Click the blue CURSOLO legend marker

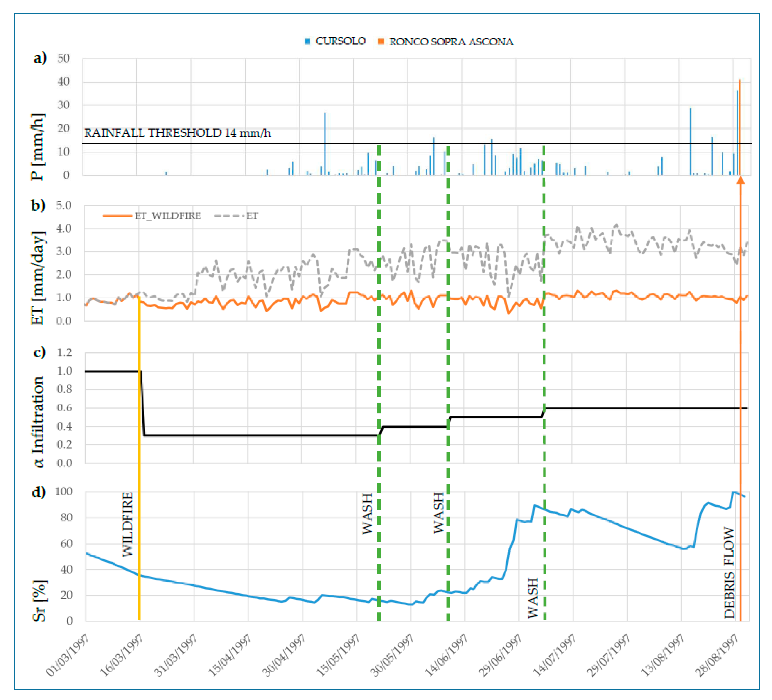coord(307,41)
